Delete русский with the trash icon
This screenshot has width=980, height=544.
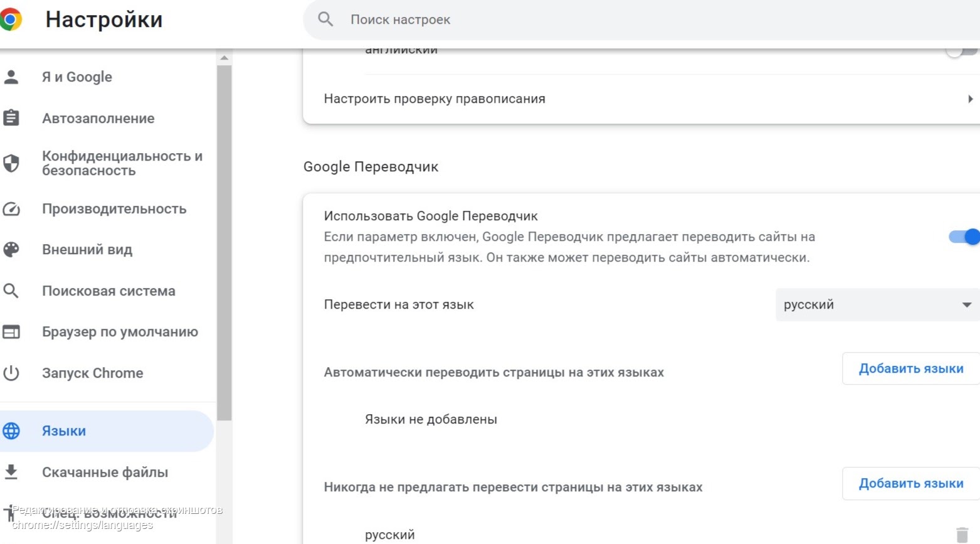coord(962,535)
